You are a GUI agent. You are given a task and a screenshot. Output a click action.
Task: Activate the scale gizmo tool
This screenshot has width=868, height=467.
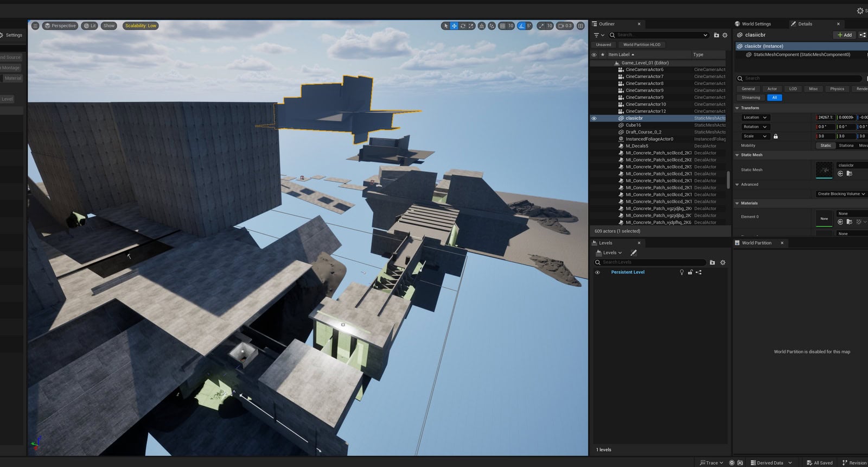pos(471,26)
